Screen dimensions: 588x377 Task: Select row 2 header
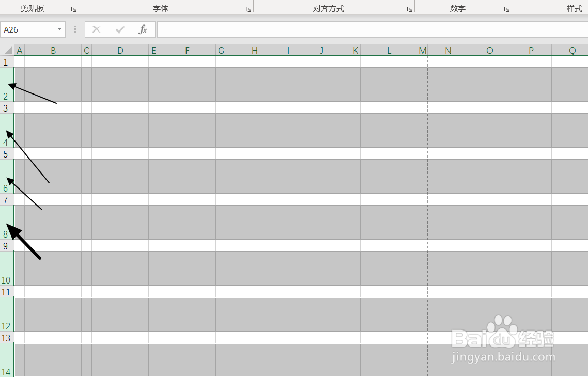[7, 84]
